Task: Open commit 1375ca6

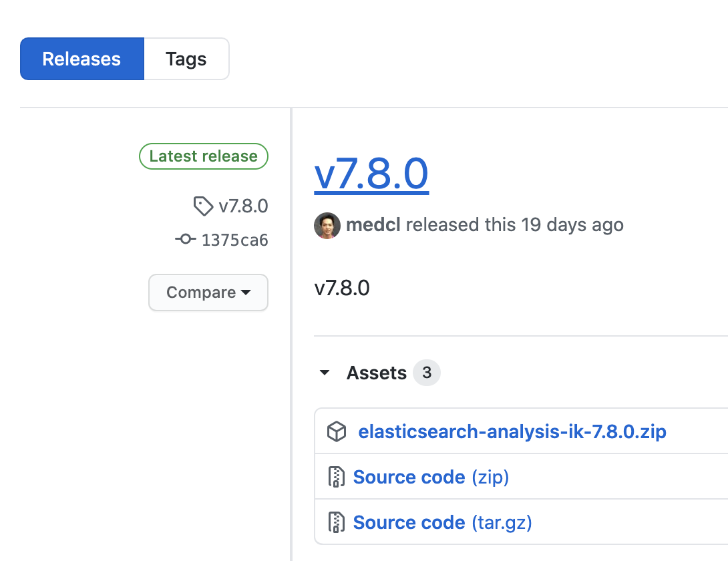Action: (x=234, y=240)
